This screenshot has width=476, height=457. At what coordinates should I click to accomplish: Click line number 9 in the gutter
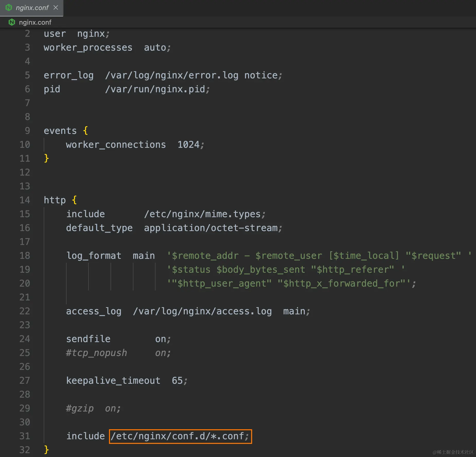click(x=27, y=131)
